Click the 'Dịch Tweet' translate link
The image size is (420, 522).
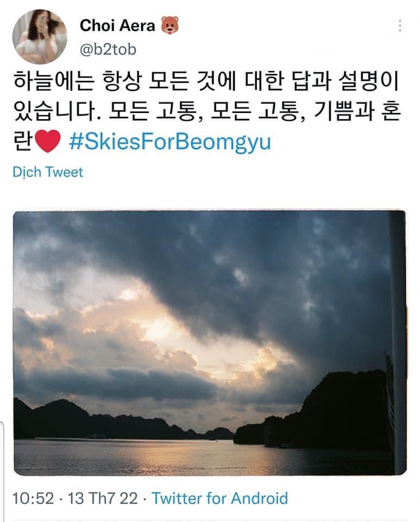[48, 172]
